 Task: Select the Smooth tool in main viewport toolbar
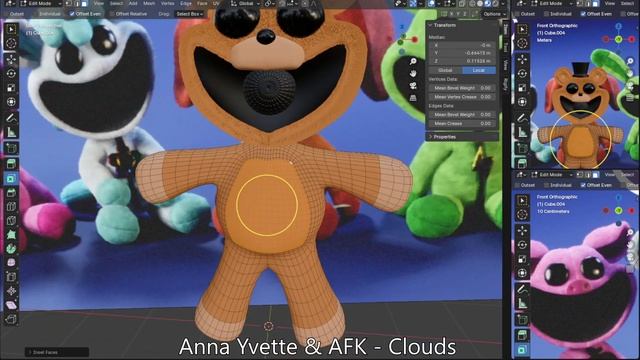click(11, 263)
